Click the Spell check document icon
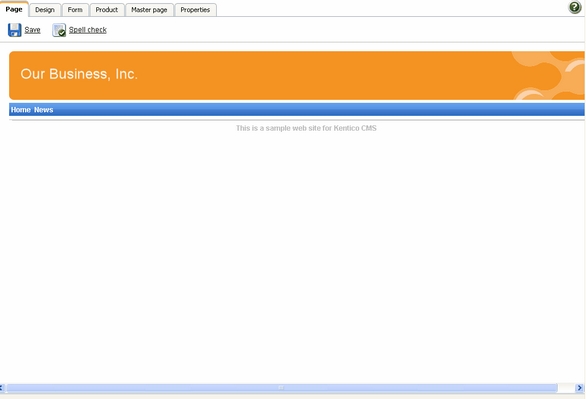 [59, 30]
